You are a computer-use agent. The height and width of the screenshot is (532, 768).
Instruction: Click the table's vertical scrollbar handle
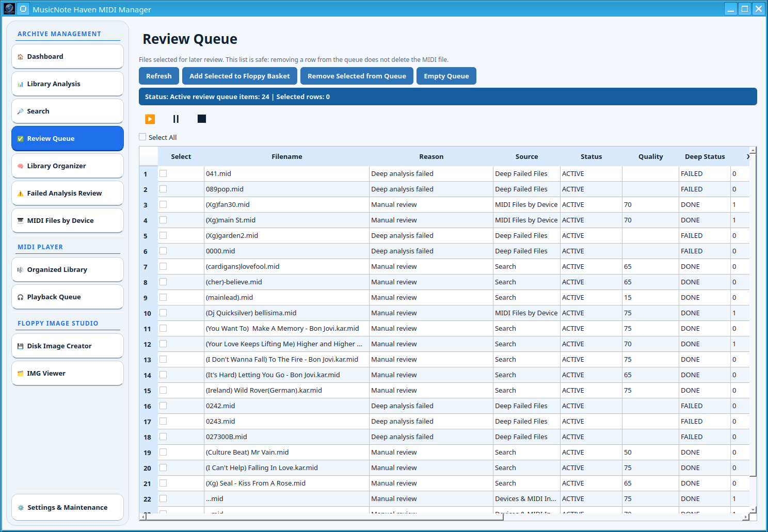[753, 315]
